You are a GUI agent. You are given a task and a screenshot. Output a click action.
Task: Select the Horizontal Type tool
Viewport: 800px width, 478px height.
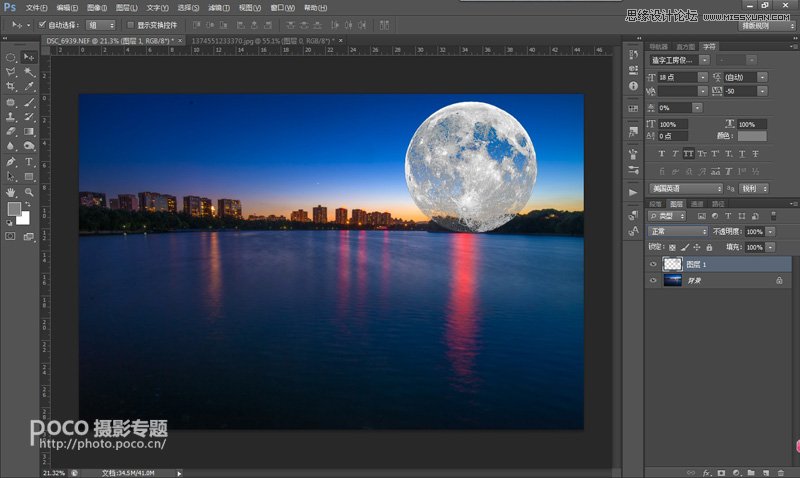click(29, 162)
